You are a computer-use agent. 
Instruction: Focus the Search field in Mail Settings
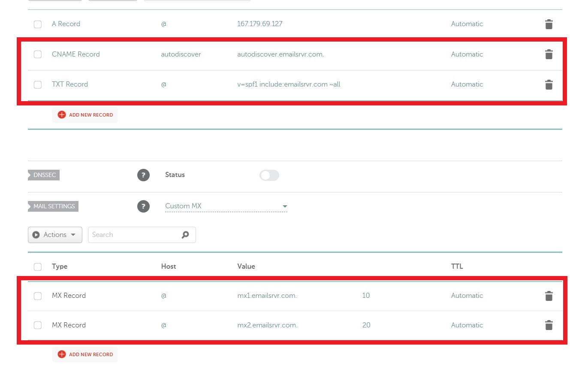click(x=142, y=235)
